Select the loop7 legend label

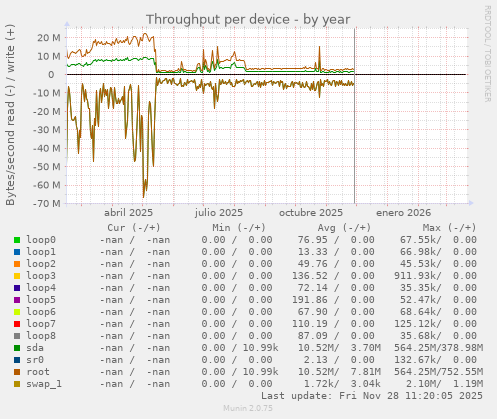pos(41,324)
